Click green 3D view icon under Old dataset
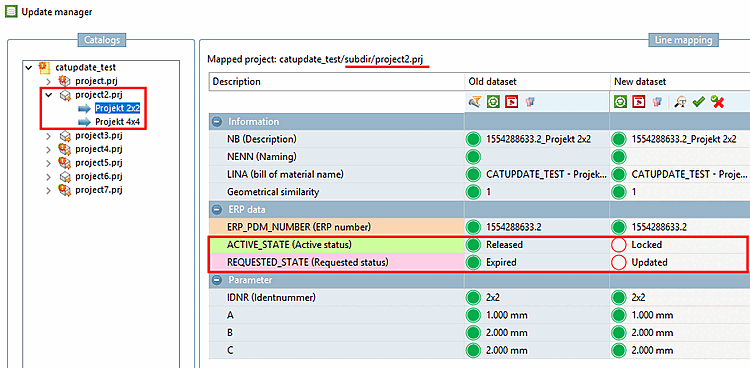This screenshot has width=750, height=368. [493, 102]
